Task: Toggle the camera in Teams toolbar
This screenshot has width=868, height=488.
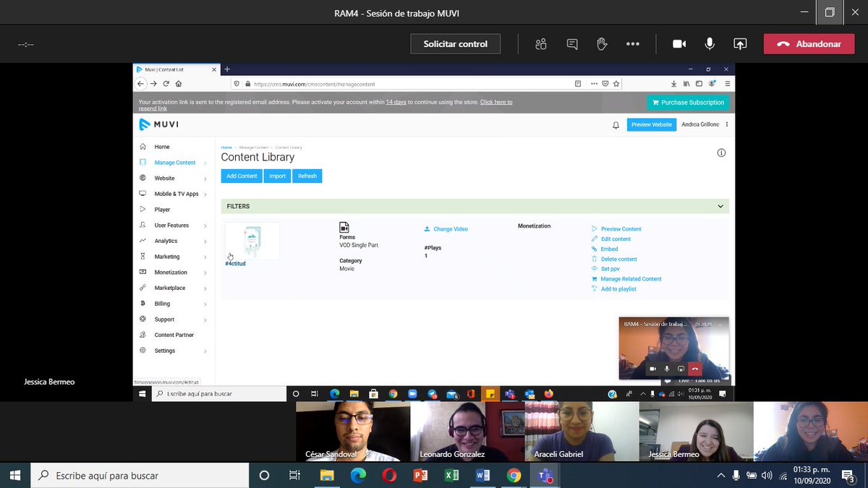Action: [679, 44]
